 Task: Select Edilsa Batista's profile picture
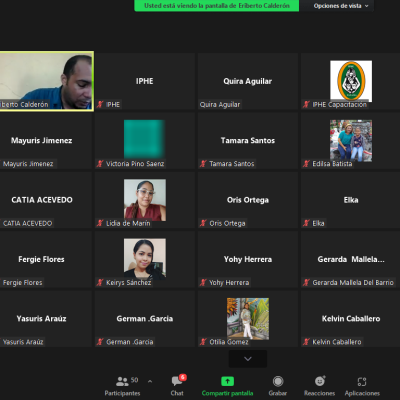pos(351,140)
